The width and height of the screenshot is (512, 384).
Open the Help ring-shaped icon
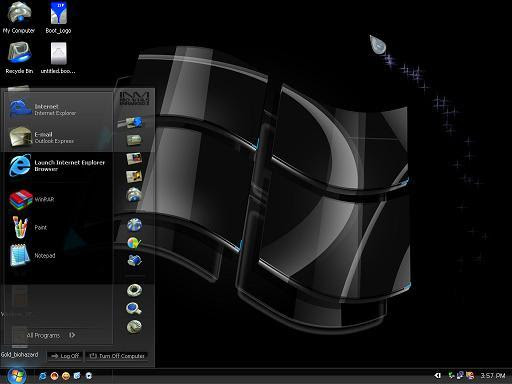point(134,290)
